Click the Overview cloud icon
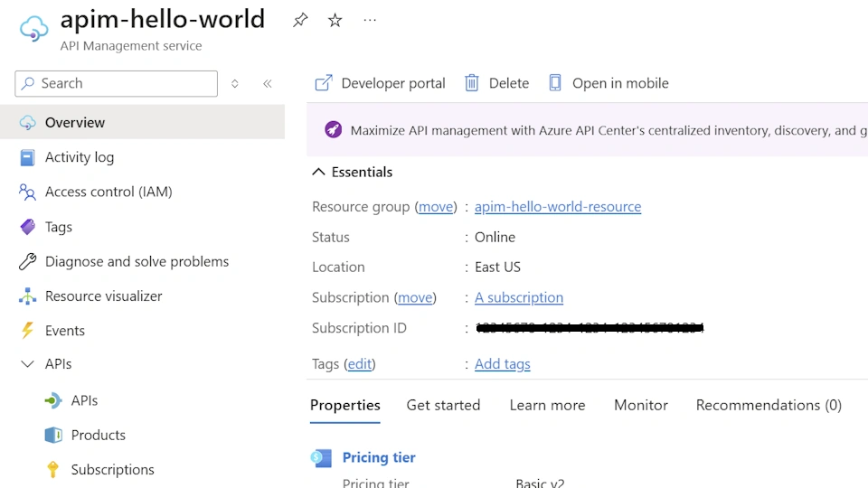868x488 pixels. coord(28,122)
